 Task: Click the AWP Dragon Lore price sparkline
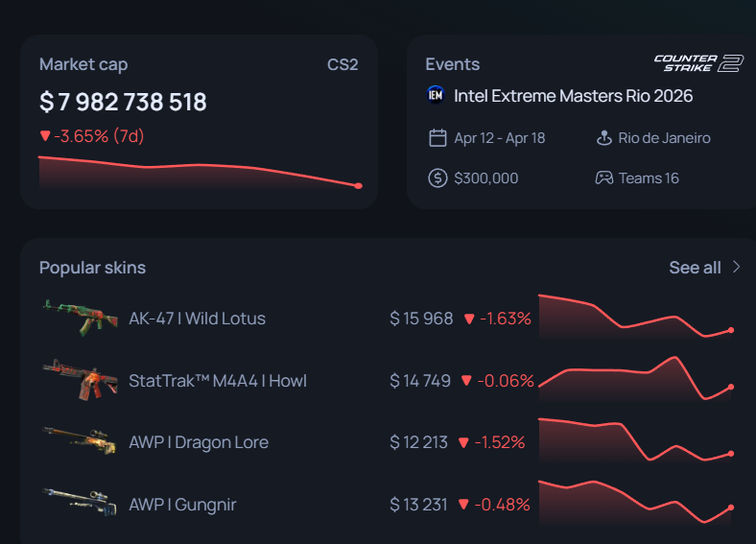636,440
